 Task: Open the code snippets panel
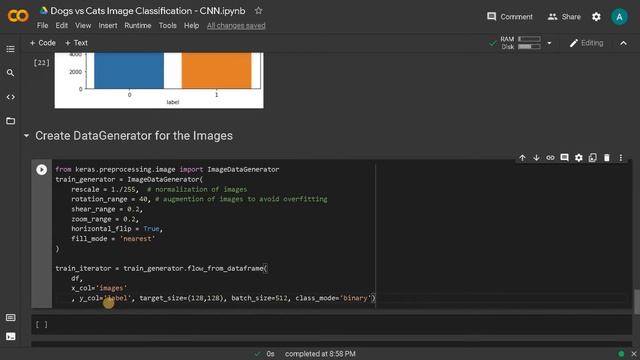pyautogui.click(x=11, y=97)
